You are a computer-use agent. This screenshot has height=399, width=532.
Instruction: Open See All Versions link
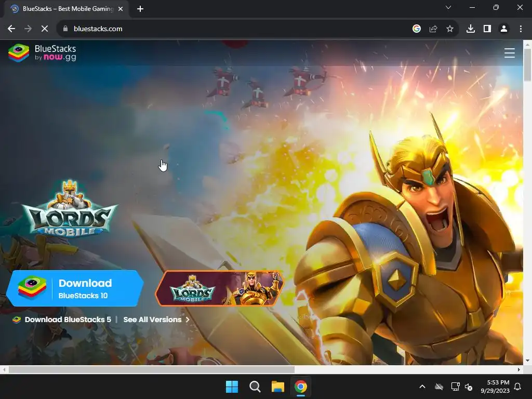click(x=156, y=320)
